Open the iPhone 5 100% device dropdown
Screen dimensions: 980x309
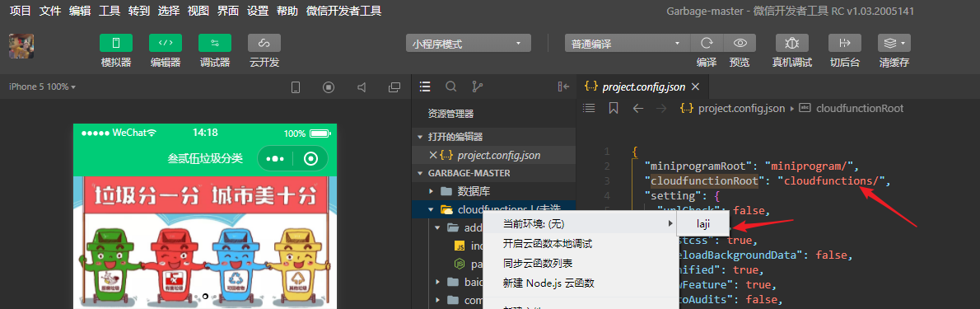click(42, 87)
